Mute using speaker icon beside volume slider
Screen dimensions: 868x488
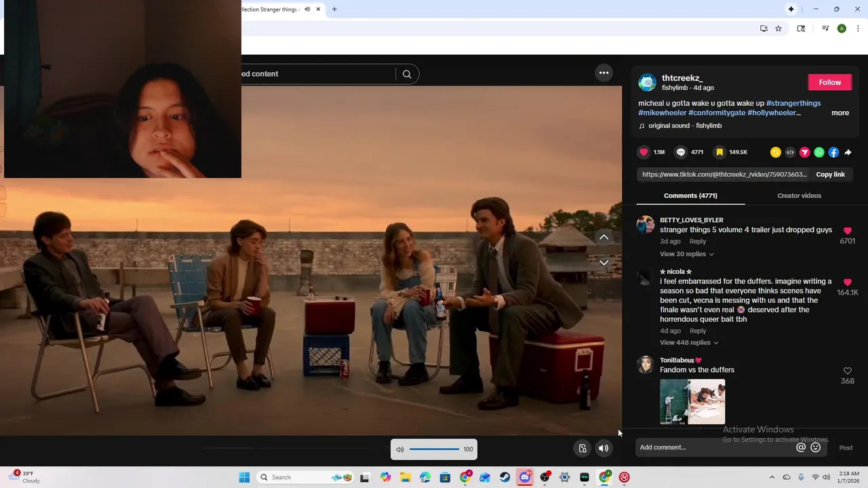(x=400, y=449)
